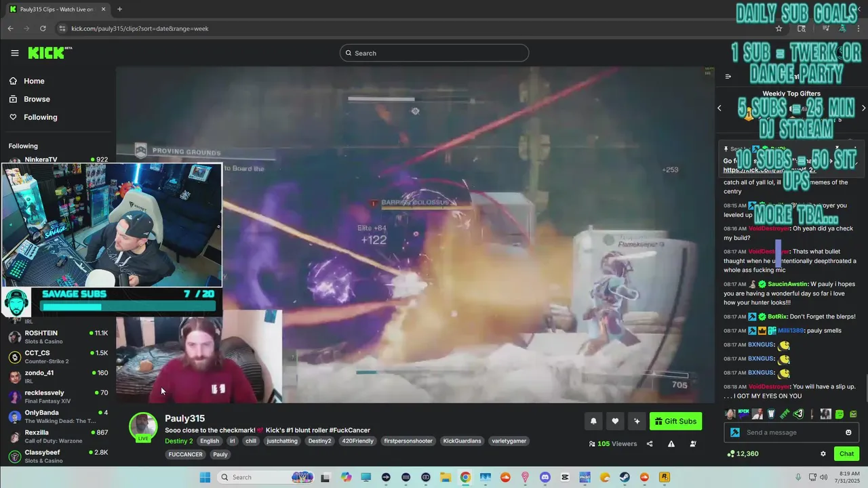This screenshot has width=868, height=488.
Task: Click Milli1388 username in chat
Action: coord(791,331)
